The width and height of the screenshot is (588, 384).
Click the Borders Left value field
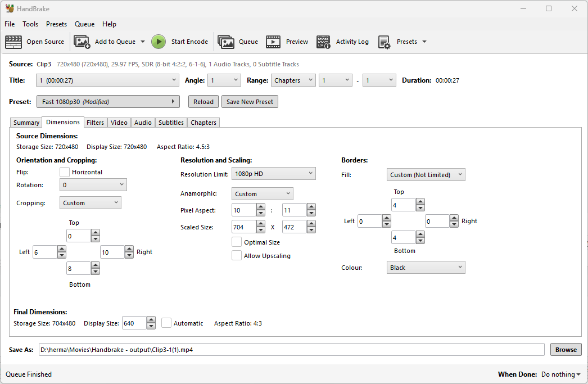[370, 222]
